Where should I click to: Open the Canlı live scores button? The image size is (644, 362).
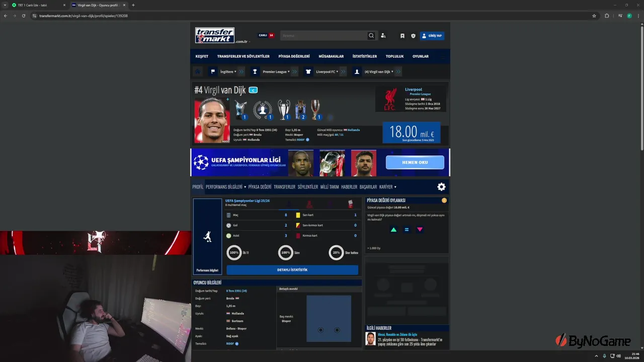(x=266, y=35)
